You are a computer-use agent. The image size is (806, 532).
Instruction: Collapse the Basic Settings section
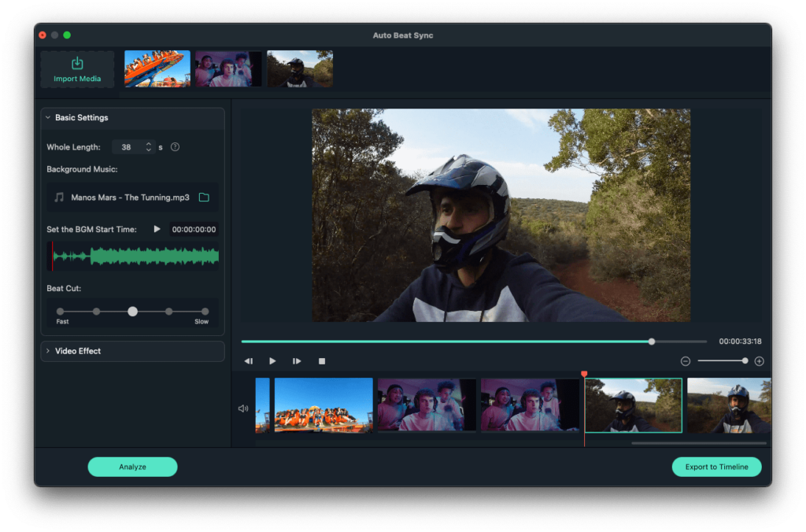[x=48, y=118]
